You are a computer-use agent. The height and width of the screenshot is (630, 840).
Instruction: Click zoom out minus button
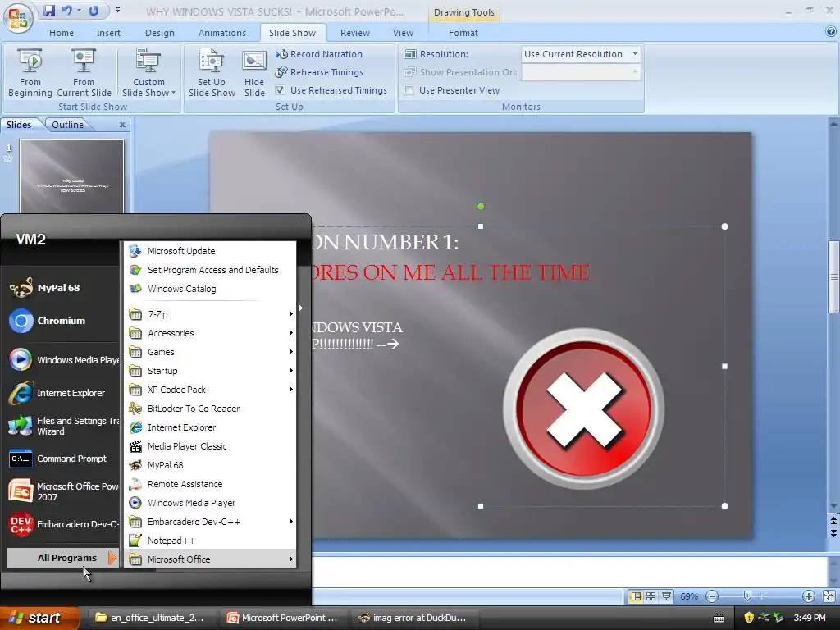pyautogui.click(x=712, y=596)
